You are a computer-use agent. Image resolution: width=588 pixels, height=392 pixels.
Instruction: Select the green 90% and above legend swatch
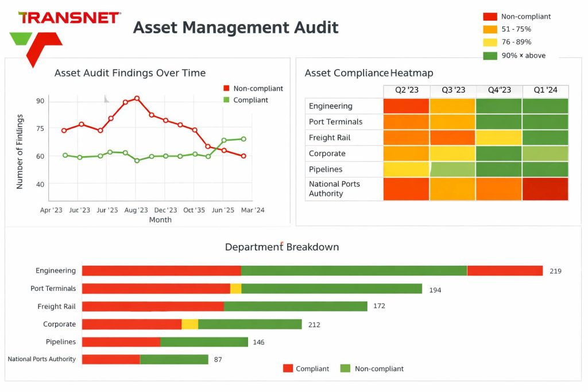pyautogui.click(x=490, y=56)
